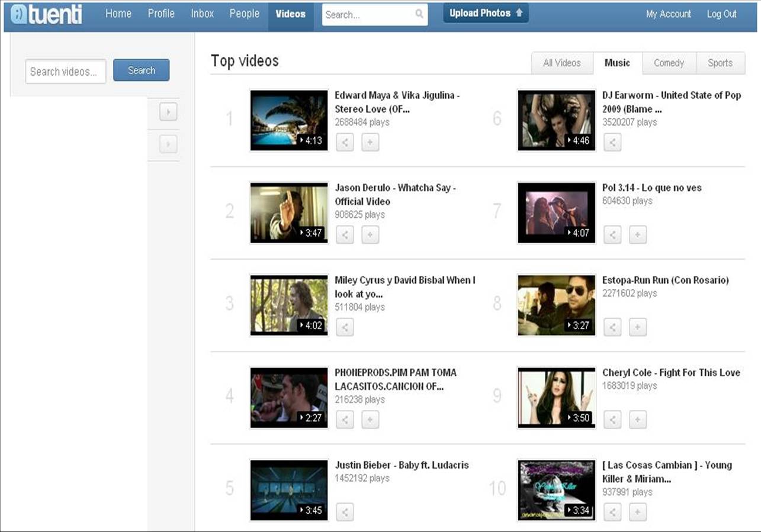Viewport: 761px width, 532px height.
Task: Show the Sports videos tab
Action: coord(720,63)
